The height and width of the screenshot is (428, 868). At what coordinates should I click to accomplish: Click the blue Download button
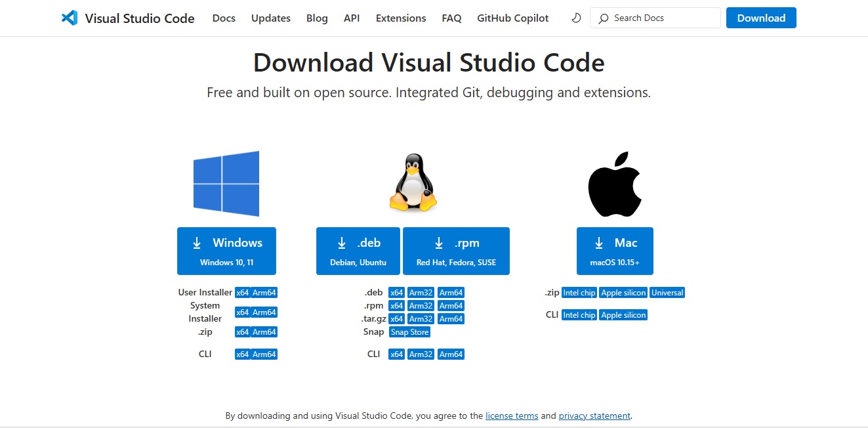[x=761, y=18]
